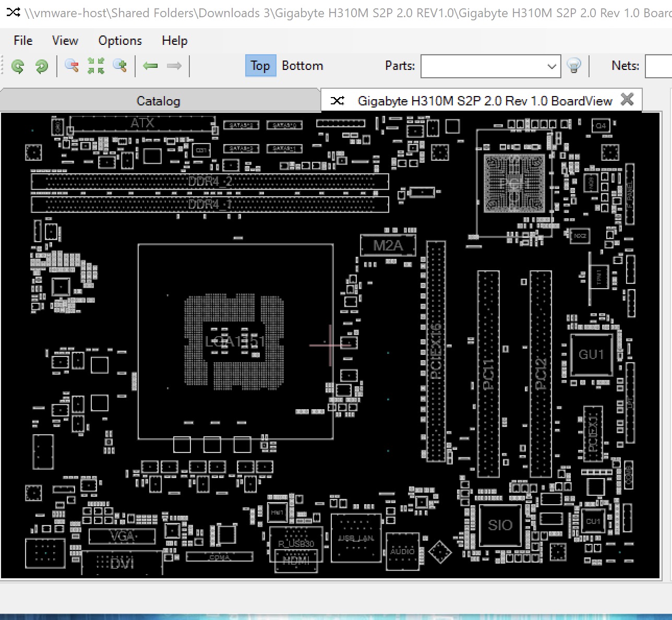This screenshot has width=672, height=620.
Task: Open the View menu
Action: (64, 40)
